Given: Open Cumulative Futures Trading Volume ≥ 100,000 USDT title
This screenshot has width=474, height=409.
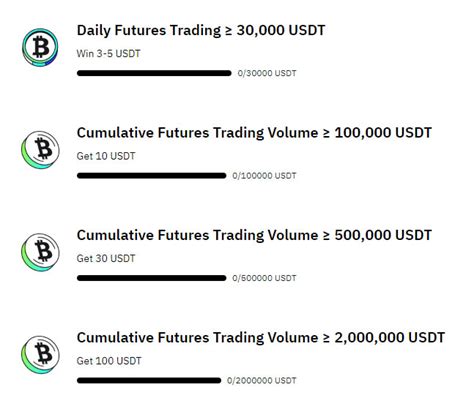Looking at the screenshot, I should [x=254, y=133].
